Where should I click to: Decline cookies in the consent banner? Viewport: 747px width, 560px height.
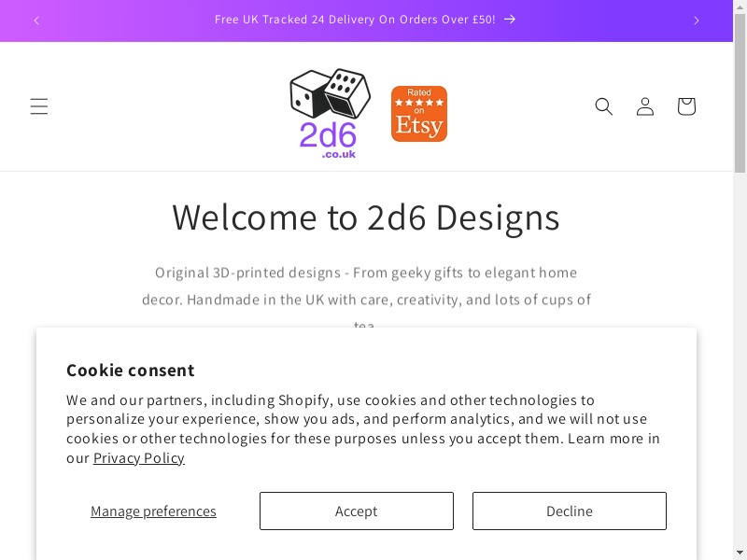click(569, 511)
